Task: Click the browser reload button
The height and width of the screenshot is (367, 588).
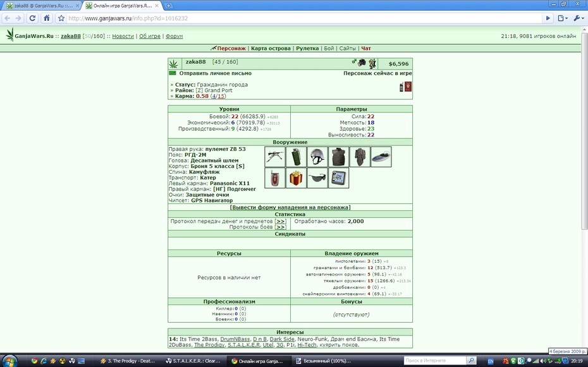Action: tap(32, 18)
